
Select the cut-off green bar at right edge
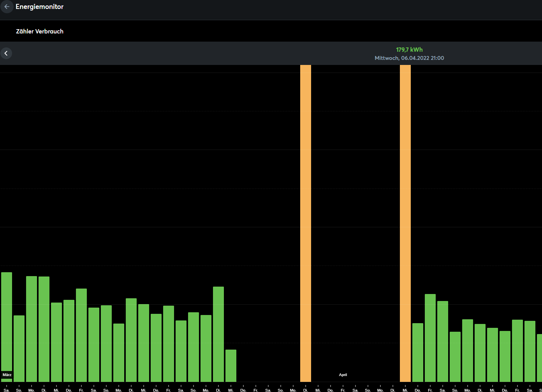[539, 358]
